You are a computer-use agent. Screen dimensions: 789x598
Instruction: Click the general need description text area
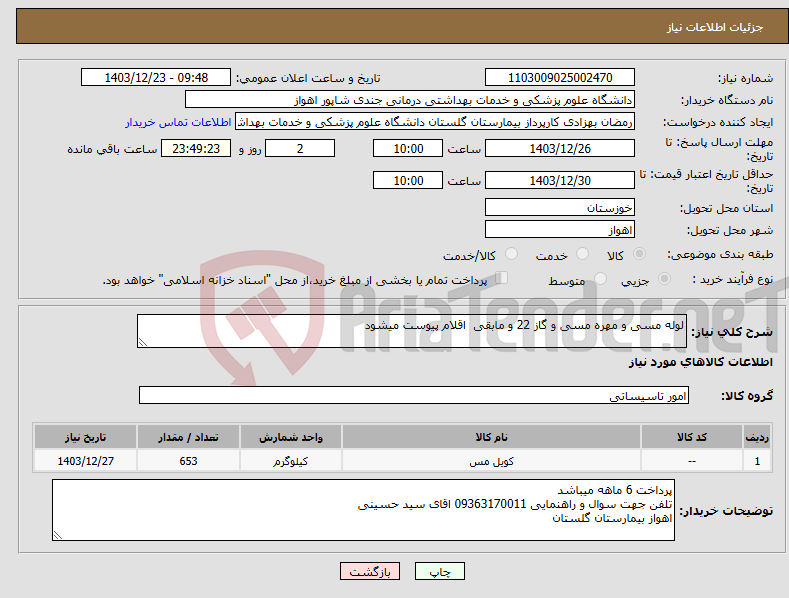412,331
